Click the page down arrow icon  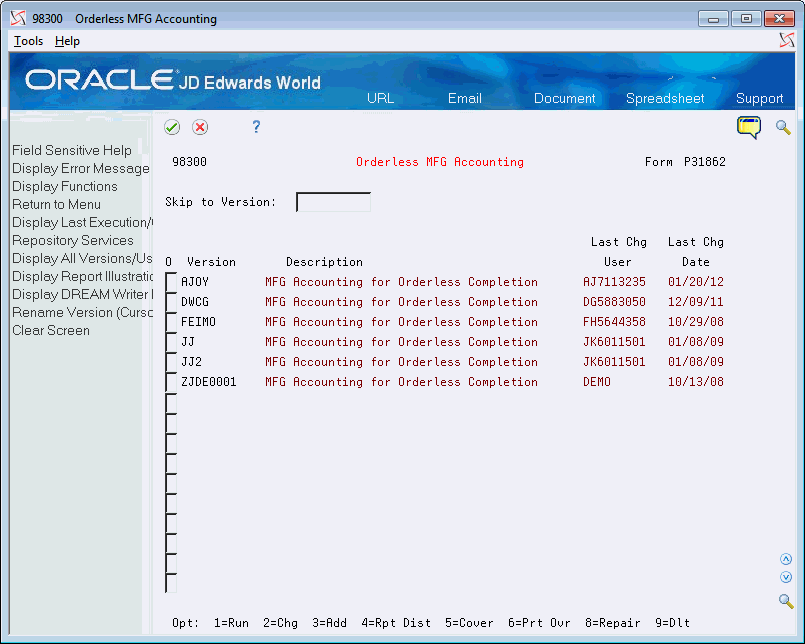click(x=785, y=577)
